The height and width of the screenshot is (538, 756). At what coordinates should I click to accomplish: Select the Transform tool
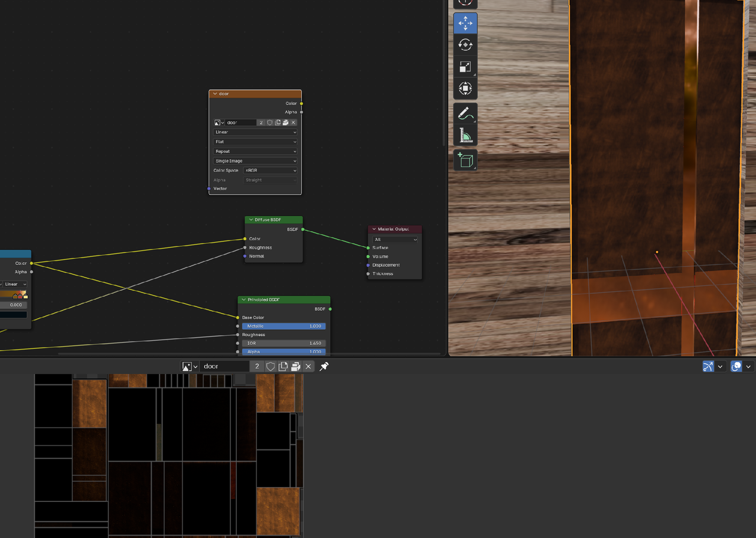pos(465,89)
